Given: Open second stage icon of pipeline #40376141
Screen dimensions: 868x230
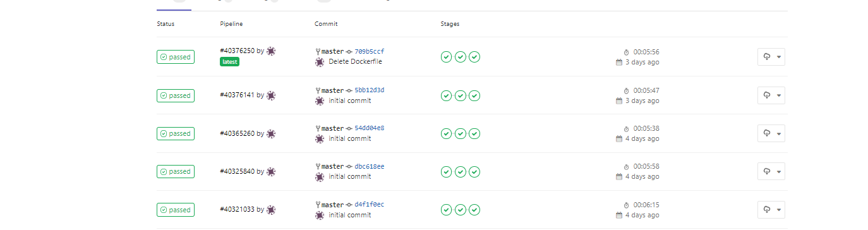Looking at the screenshot, I should (461, 95).
